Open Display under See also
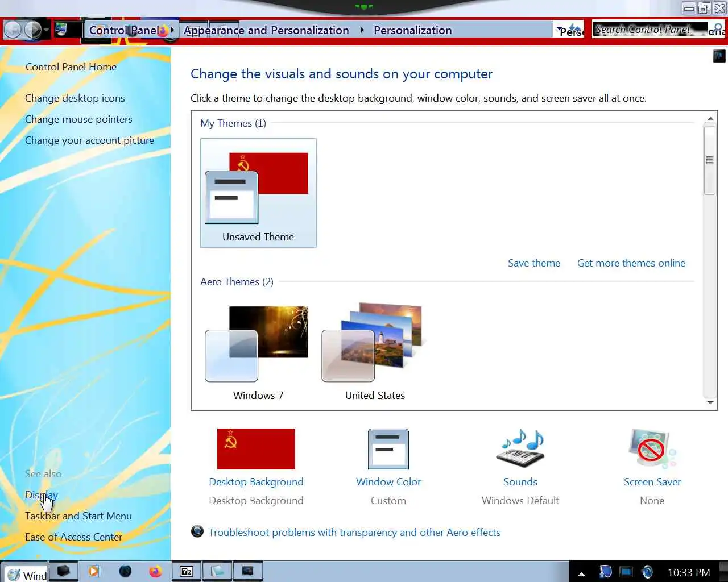The image size is (728, 582). [x=42, y=495]
